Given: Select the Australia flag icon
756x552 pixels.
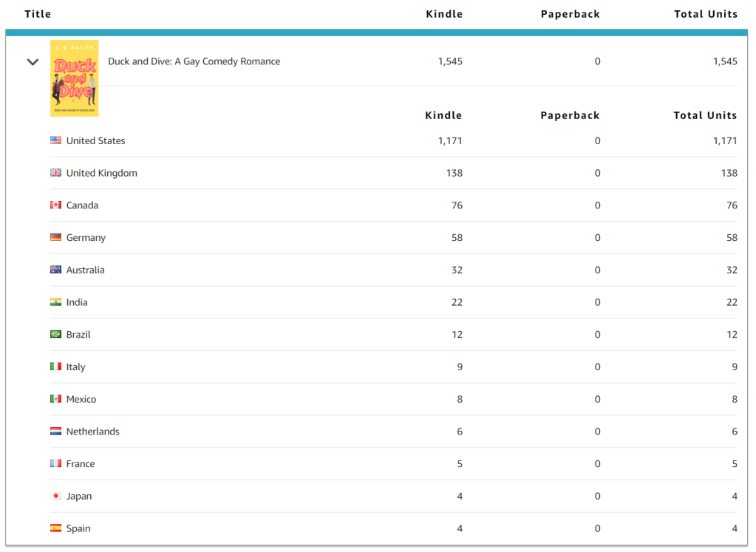Looking at the screenshot, I should [x=56, y=270].
